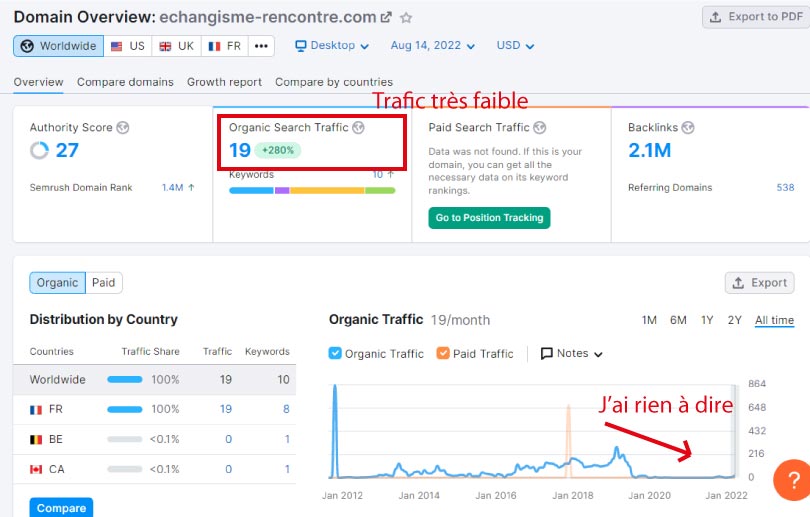Open Aug 14, 2022 date dropdown
This screenshot has width=810, height=517.
[x=432, y=45]
